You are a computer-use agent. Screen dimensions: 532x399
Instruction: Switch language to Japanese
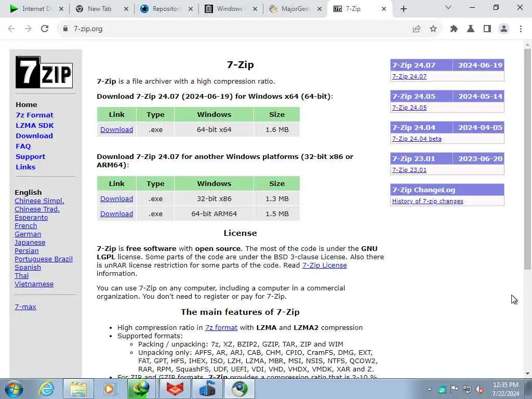click(x=30, y=243)
